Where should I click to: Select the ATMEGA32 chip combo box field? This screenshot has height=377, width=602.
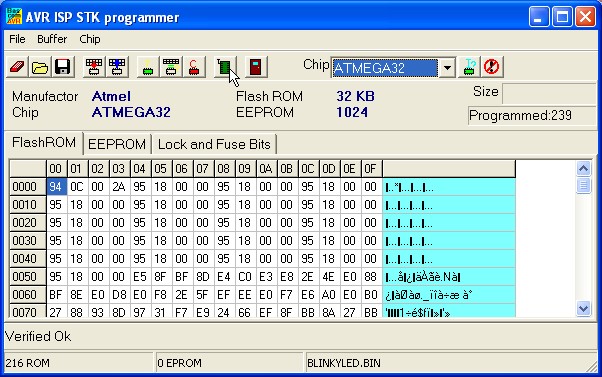(x=385, y=68)
